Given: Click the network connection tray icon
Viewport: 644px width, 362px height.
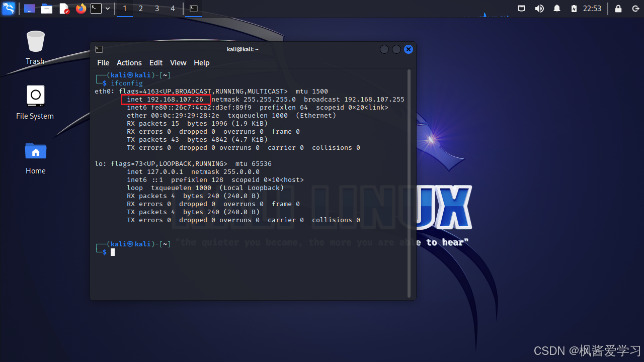Looking at the screenshot, I should point(522,9).
